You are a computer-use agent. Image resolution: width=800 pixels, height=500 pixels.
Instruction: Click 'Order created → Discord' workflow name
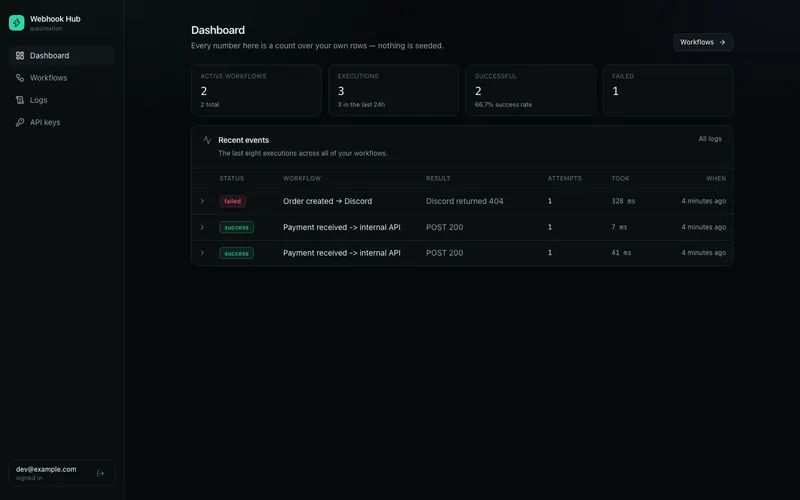[x=328, y=201]
